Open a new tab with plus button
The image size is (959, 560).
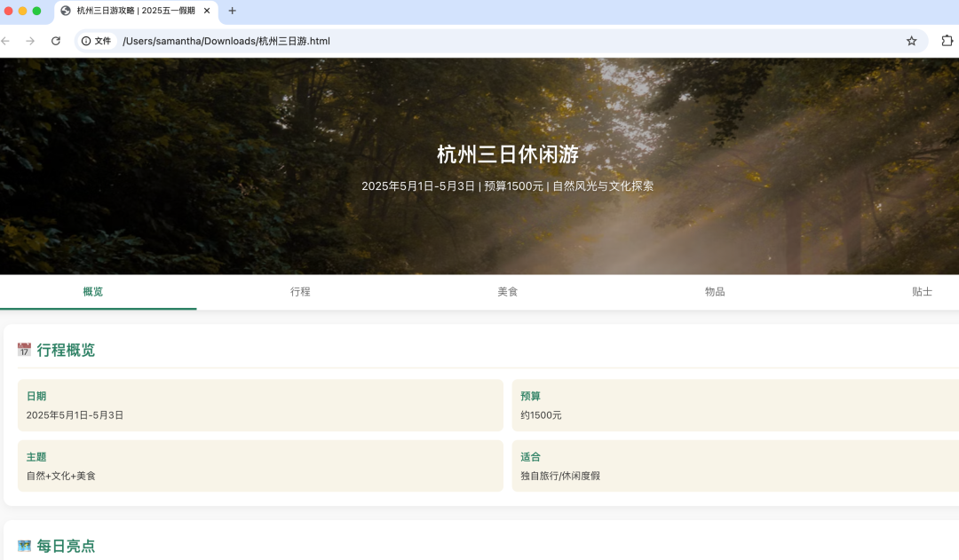(232, 11)
